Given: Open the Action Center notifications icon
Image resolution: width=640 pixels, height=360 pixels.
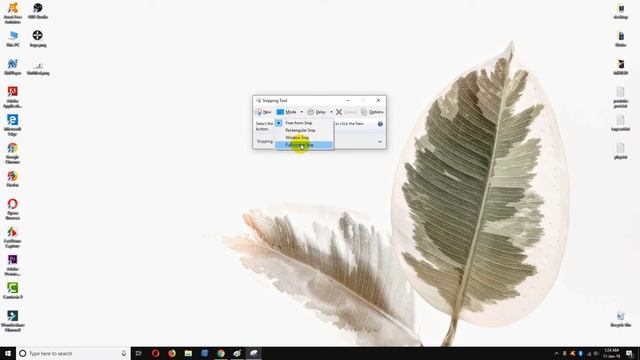Looking at the screenshot, I should pyautogui.click(x=630, y=353).
